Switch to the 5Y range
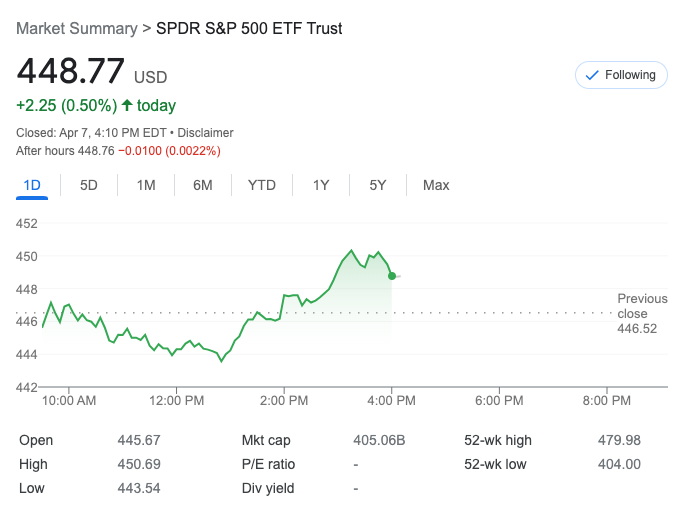Image resolution: width=686 pixels, height=509 pixels. [x=377, y=185]
